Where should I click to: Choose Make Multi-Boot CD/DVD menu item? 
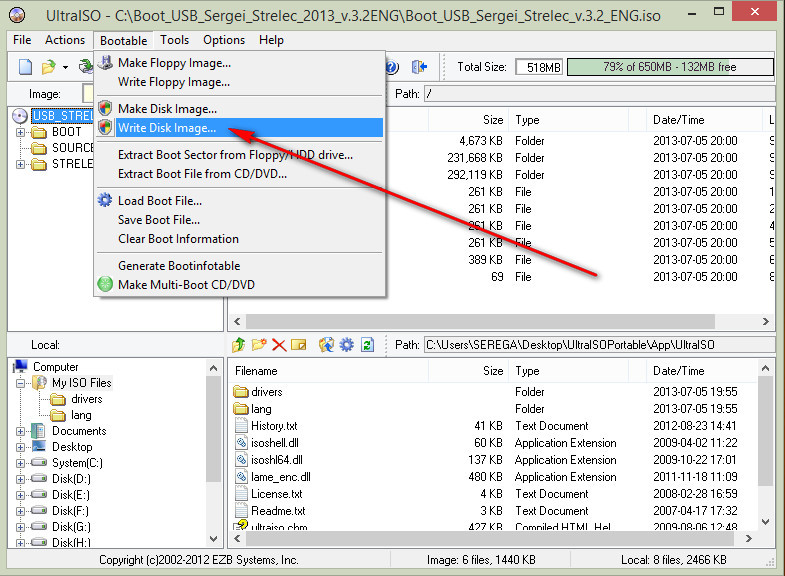point(186,285)
